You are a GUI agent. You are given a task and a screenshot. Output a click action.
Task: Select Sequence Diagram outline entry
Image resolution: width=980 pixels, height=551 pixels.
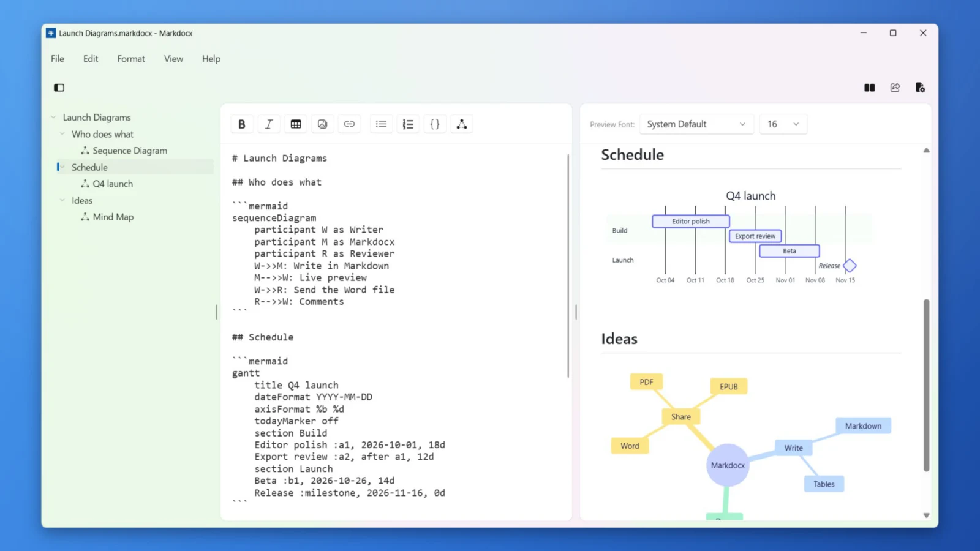130,151
